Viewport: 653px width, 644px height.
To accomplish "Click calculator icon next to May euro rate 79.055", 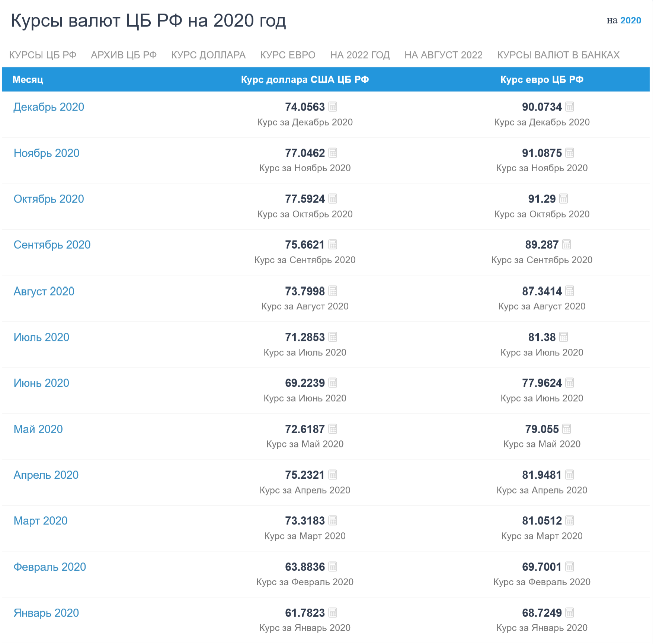I will (x=566, y=429).
